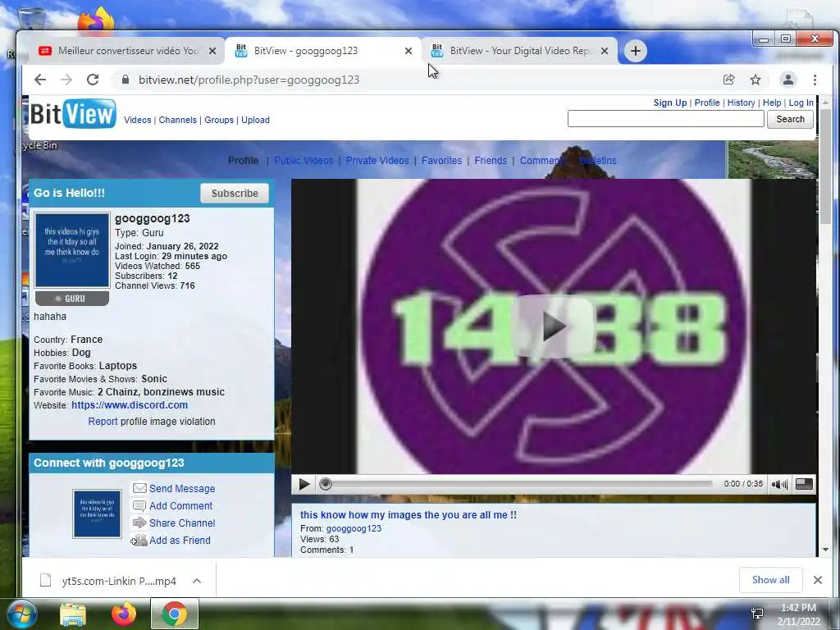Click the Share Channel link text

pyautogui.click(x=182, y=523)
